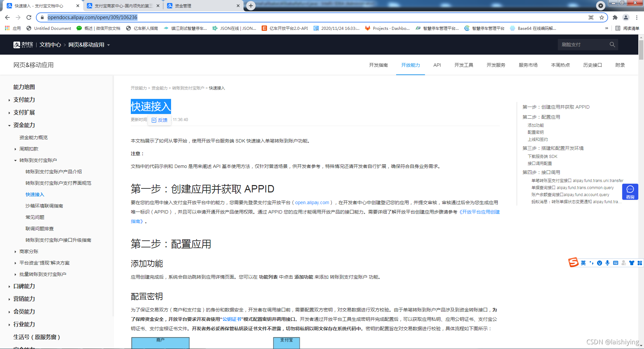Image resolution: width=644 pixels, height=349 pixels.
Task: Click 文档中心 in the header
Action: point(50,45)
